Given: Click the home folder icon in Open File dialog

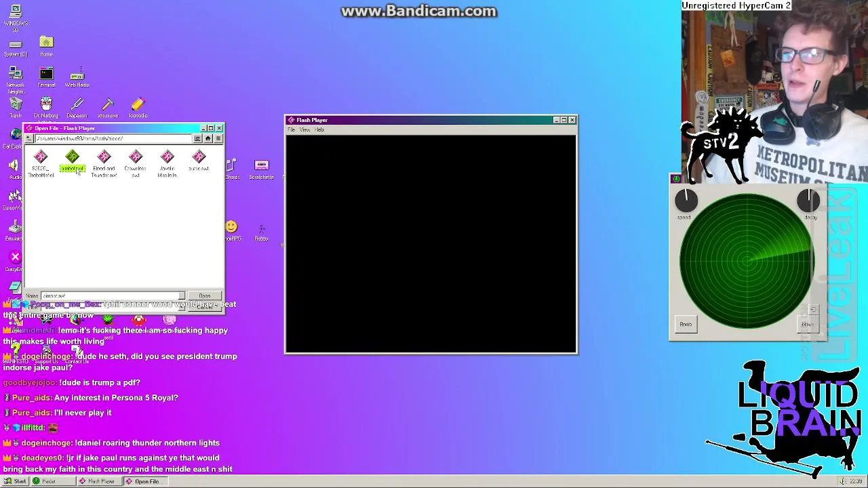Looking at the screenshot, I should pyautogui.click(x=208, y=139).
